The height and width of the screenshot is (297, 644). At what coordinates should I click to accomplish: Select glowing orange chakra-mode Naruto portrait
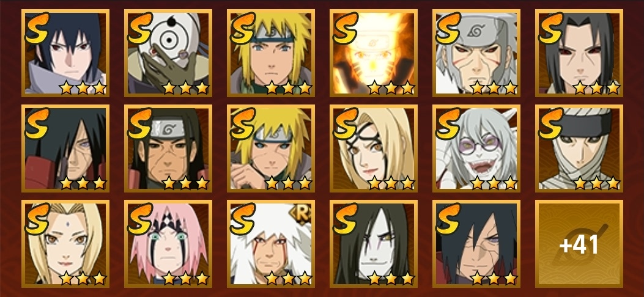click(373, 53)
